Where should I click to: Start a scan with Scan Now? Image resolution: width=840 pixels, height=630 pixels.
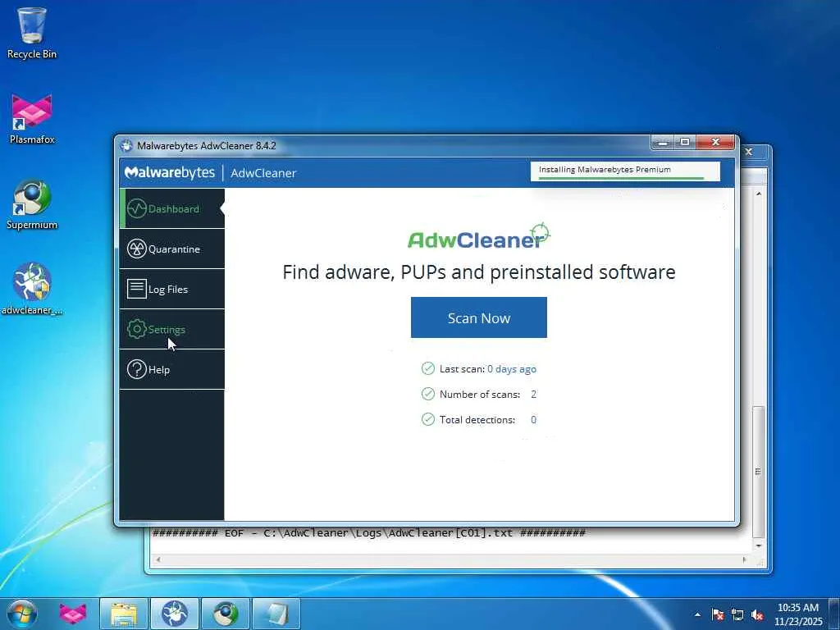478,317
